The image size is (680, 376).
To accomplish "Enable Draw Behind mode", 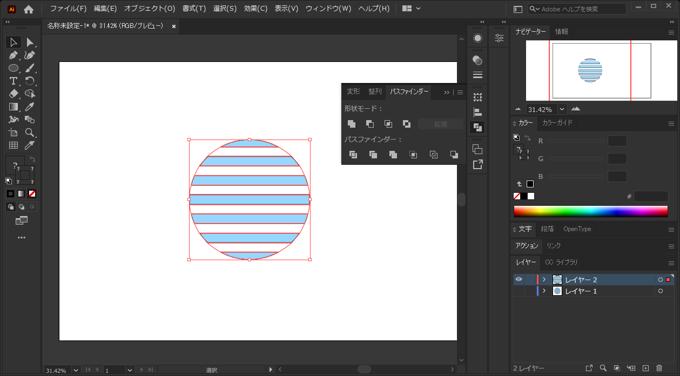I will pos(21,207).
